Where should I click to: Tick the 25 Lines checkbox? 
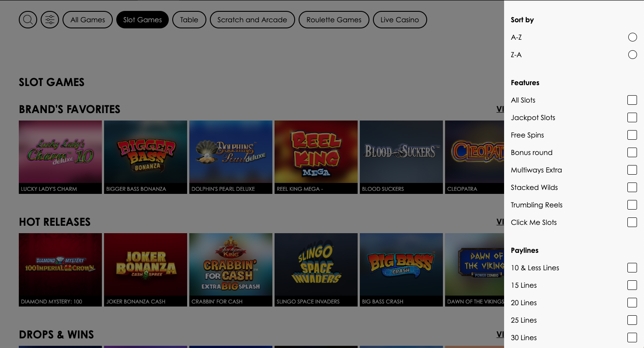click(x=632, y=320)
